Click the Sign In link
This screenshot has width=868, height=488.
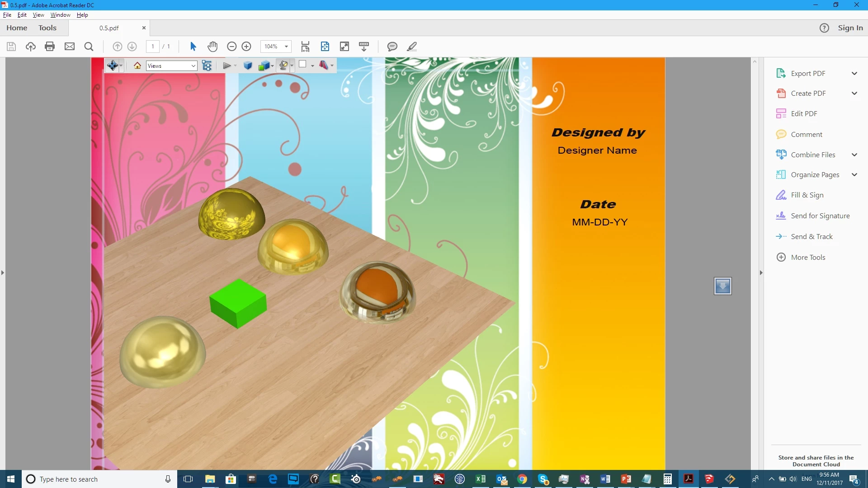tap(850, 28)
